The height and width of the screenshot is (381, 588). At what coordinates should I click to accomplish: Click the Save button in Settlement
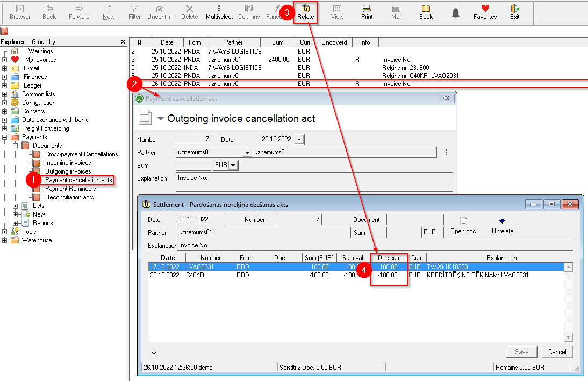pyautogui.click(x=522, y=352)
